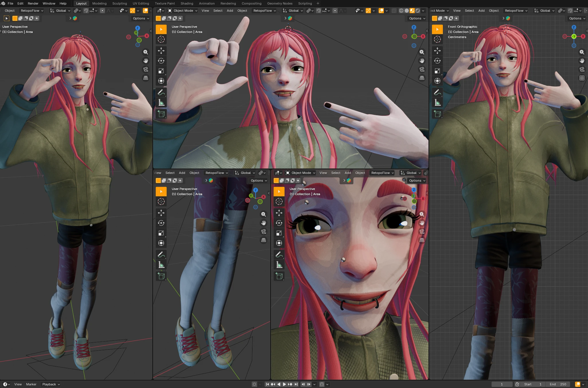Viewport: 588px width, 388px height.
Task: Open the RetopoFlow menu in the viewport header
Action: [264, 11]
